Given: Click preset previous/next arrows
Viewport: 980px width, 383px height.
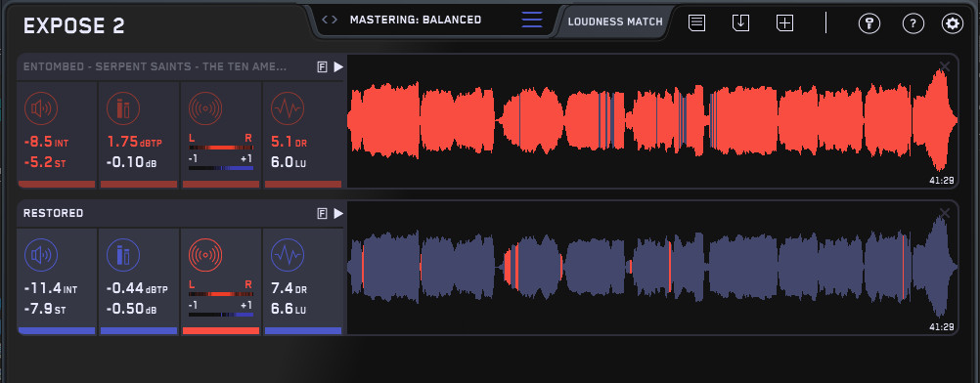Looking at the screenshot, I should tap(330, 20).
